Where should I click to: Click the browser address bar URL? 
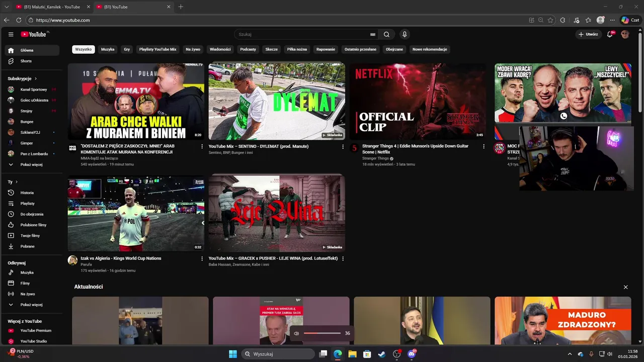point(63,20)
